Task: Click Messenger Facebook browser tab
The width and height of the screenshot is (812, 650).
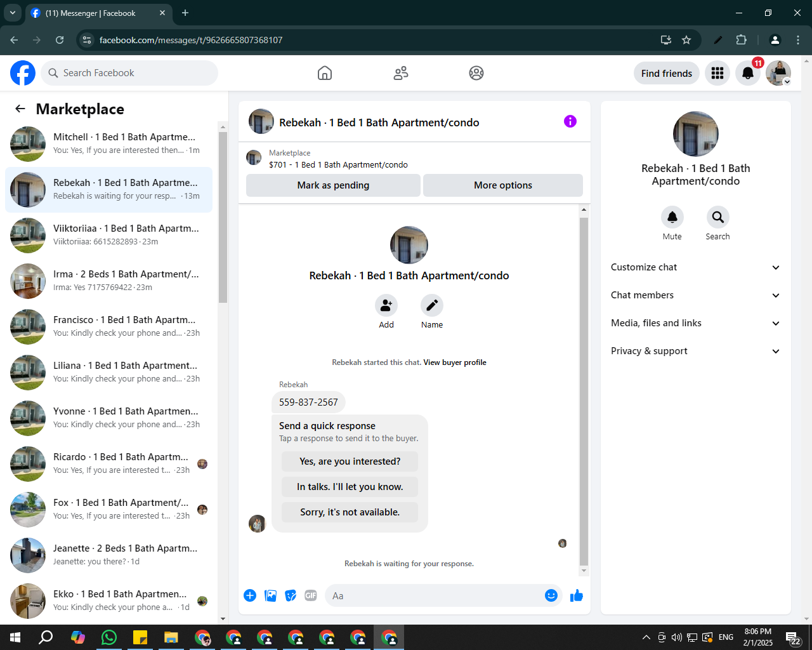Action: click(98, 13)
